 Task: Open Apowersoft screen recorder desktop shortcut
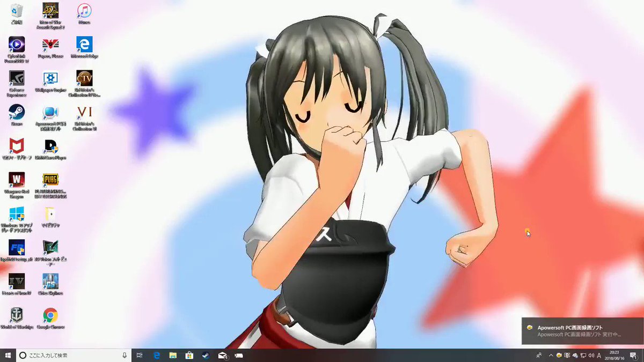click(50, 119)
